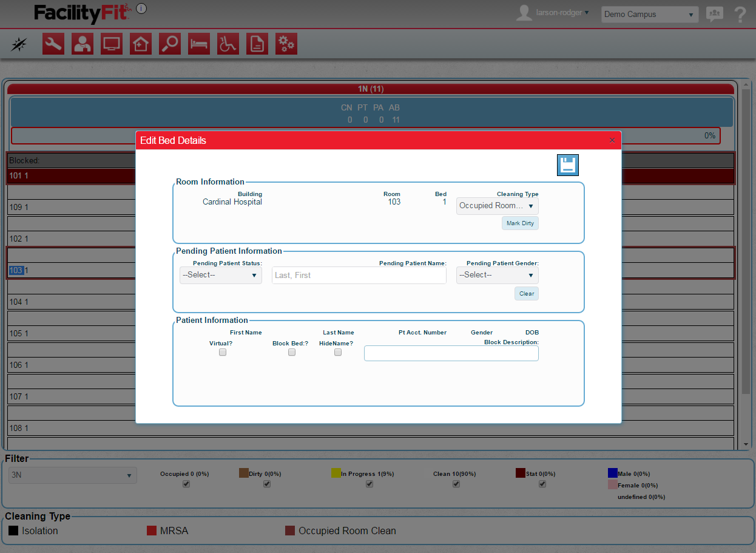Open the Pending Patient Gender dropdown

(x=497, y=275)
